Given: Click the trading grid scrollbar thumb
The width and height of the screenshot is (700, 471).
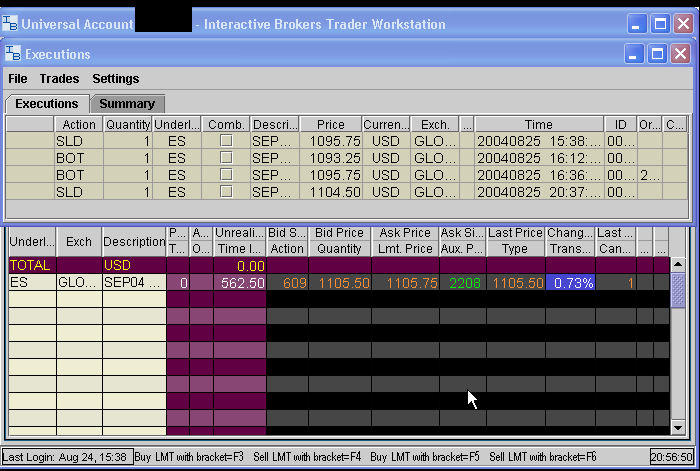Looking at the screenshot, I should click(x=678, y=290).
